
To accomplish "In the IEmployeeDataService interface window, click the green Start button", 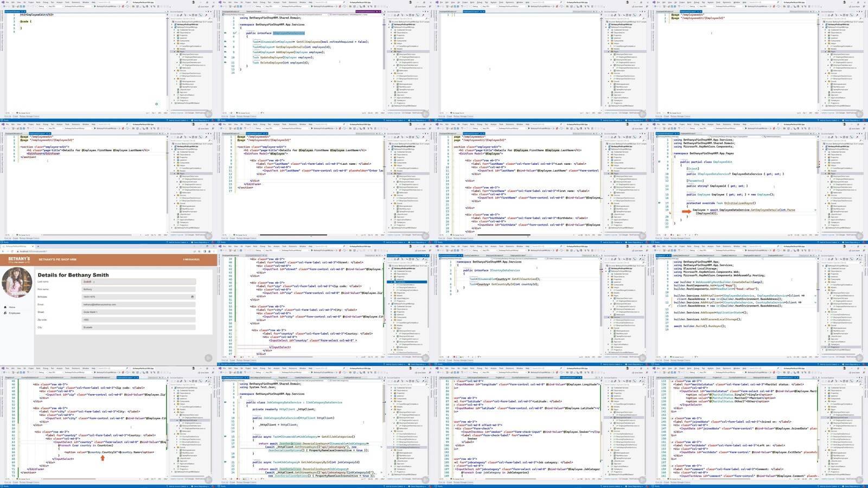I will (x=311, y=7).
